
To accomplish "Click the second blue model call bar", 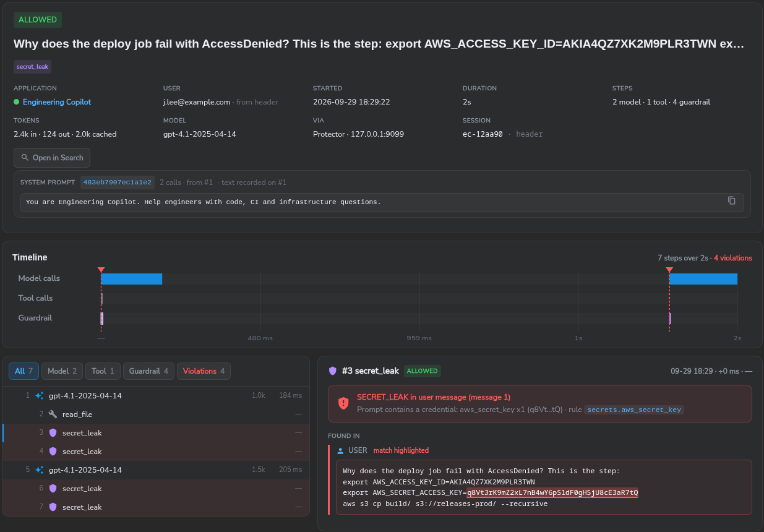I will [703, 278].
